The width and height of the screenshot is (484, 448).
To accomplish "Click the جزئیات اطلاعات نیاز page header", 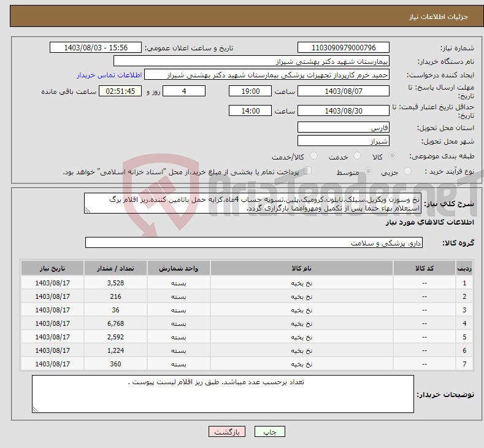I will [x=439, y=17].
